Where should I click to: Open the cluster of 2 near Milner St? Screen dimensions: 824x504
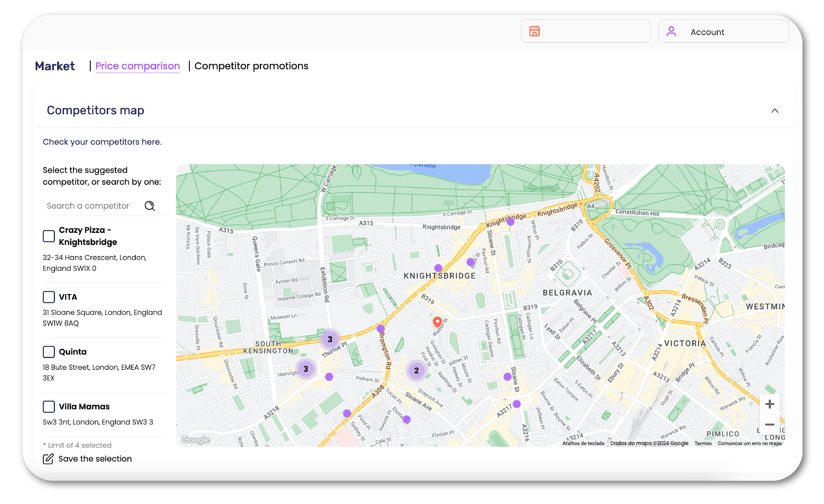416,370
